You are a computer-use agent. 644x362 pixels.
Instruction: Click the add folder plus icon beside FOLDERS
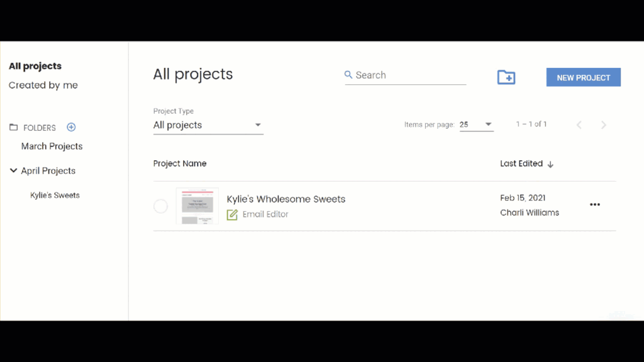click(71, 127)
